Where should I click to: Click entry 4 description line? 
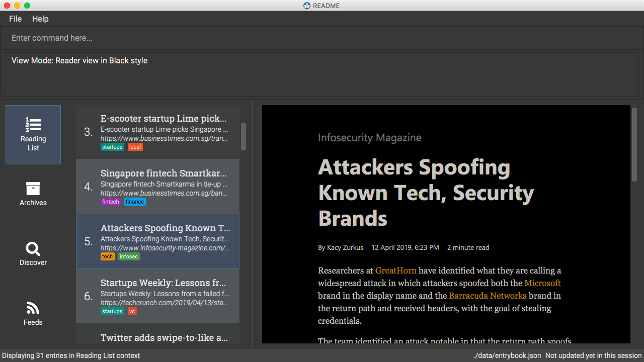165,185
